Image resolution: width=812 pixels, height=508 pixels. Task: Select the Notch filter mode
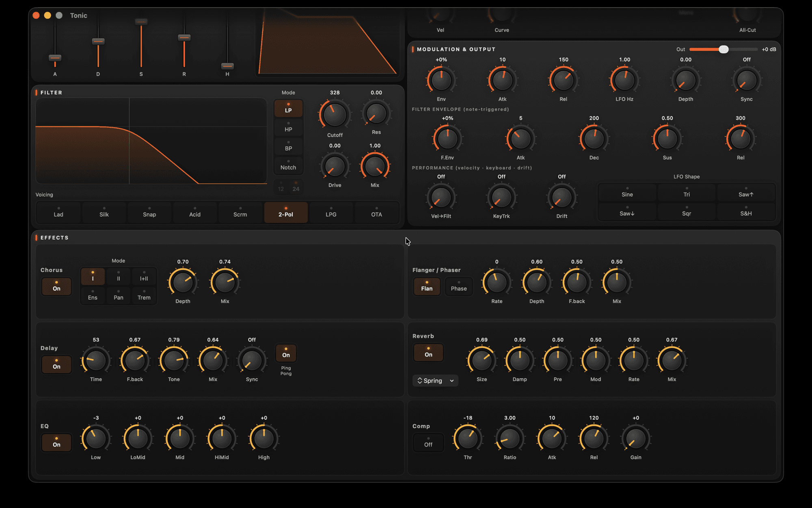pos(288,166)
